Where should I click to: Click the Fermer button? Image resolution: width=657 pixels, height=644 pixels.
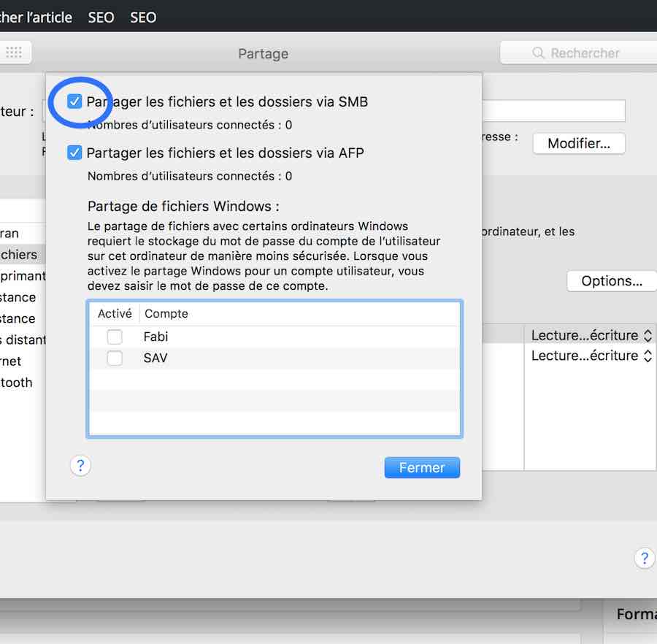[x=422, y=467]
